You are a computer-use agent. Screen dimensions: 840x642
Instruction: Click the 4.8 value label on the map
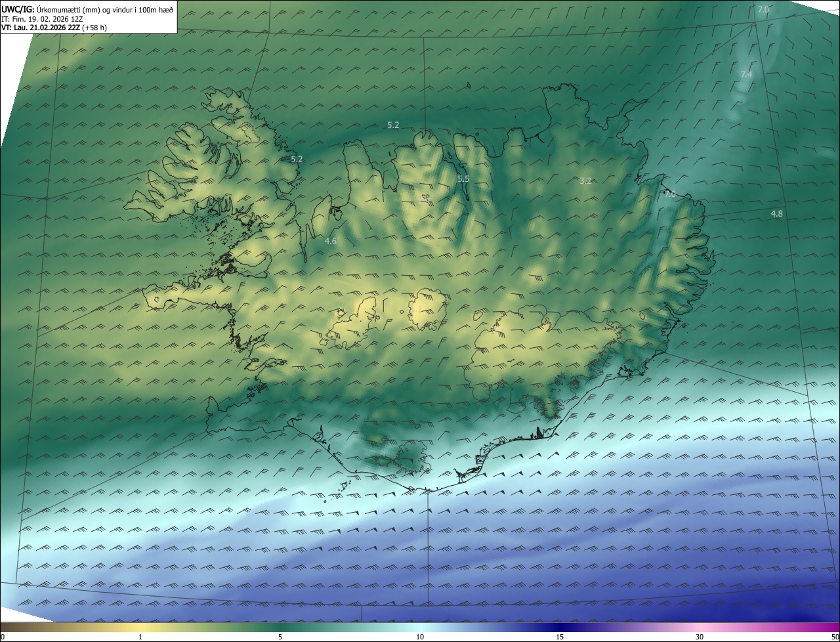click(776, 214)
